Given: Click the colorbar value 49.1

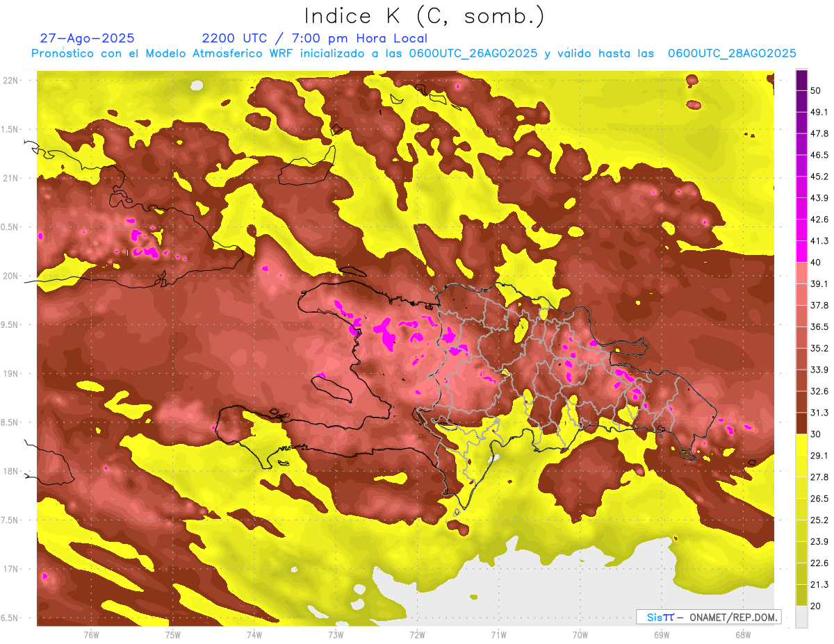Looking at the screenshot, I should pos(819,112).
